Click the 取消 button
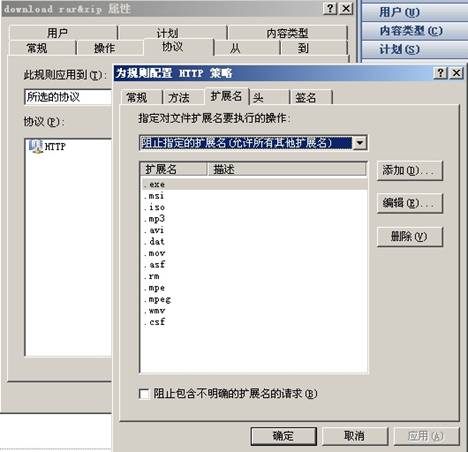Viewport: 468px width, 452px height. pos(354,435)
